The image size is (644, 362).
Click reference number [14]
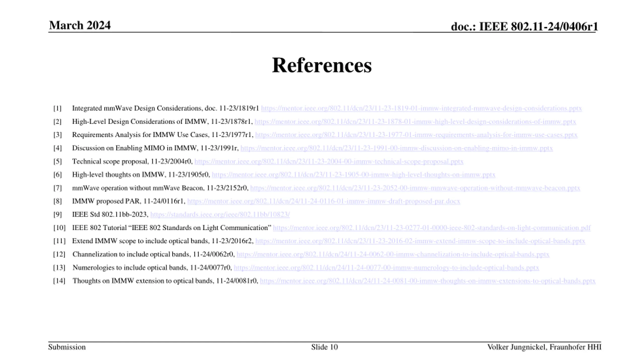tap(59, 281)
